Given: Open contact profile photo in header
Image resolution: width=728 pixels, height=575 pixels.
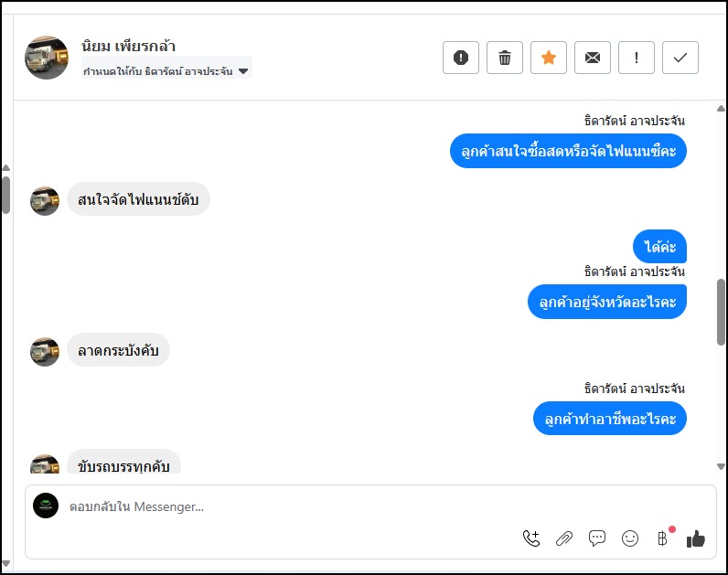Looking at the screenshot, I should [47, 58].
